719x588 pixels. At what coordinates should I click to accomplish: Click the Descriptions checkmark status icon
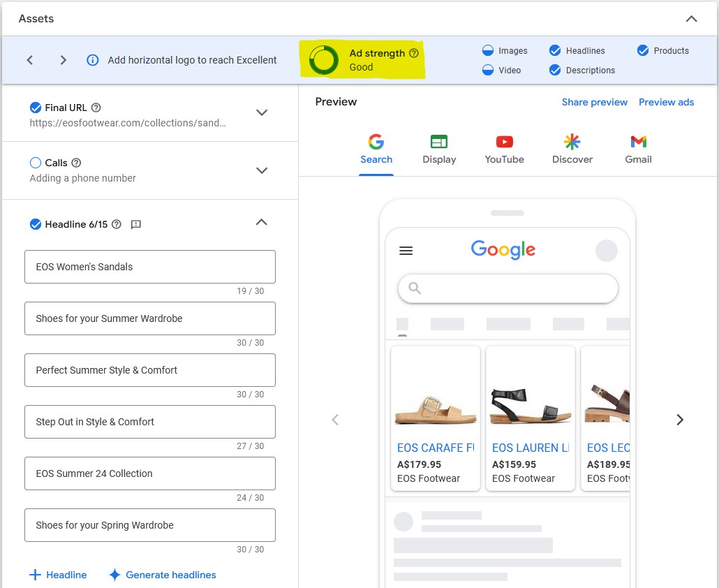tap(555, 70)
